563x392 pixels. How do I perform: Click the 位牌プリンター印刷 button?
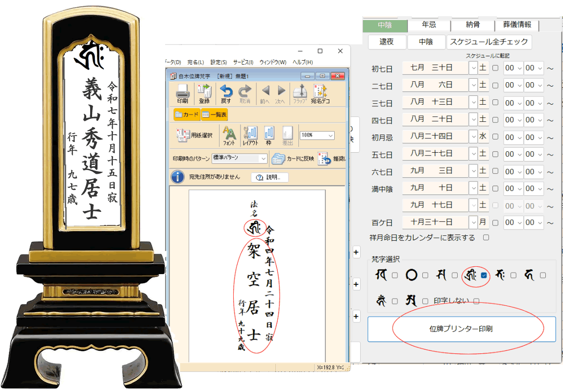point(461,329)
